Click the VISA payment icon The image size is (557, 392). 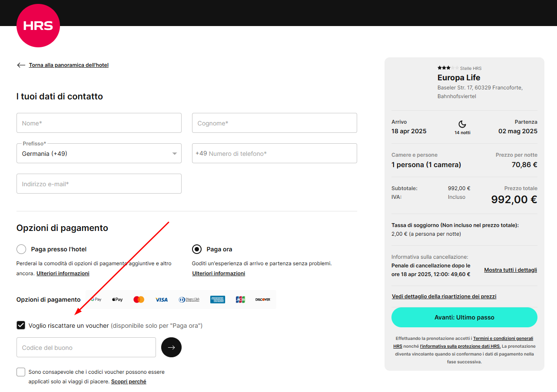pyautogui.click(x=161, y=300)
